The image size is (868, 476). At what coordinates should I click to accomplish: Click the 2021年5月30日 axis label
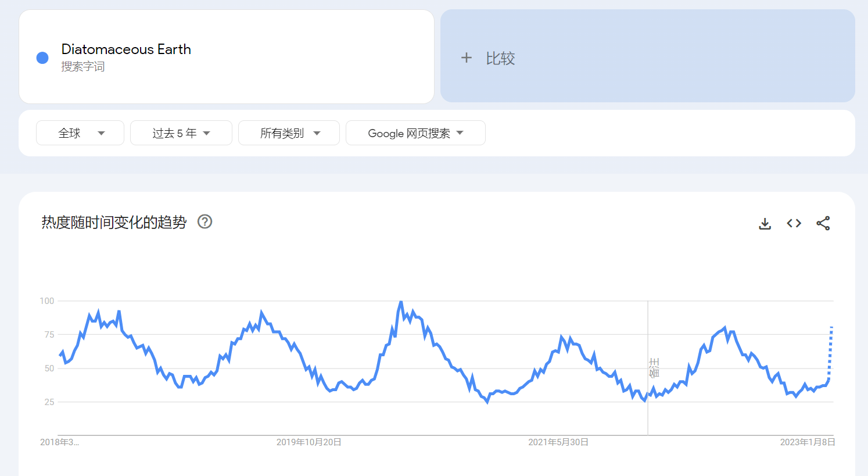click(558, 442)
